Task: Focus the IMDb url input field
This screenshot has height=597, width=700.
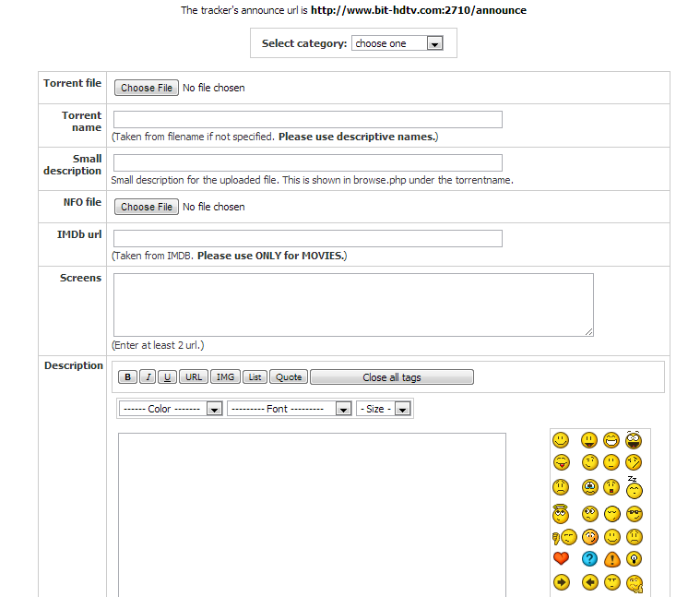Action: point(308,238)
